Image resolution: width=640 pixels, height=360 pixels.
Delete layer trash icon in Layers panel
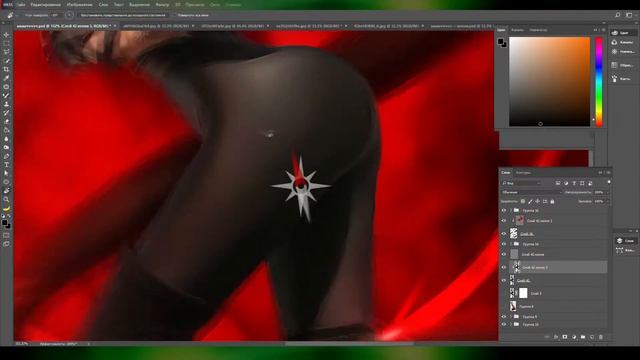pyautogui.click(x=601, y=337)
